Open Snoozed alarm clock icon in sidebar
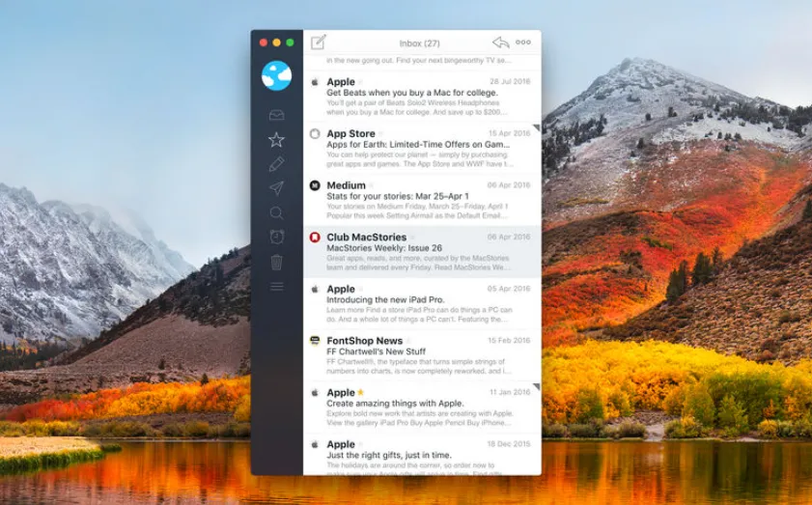812x505 pixels. tap(276, 237)
